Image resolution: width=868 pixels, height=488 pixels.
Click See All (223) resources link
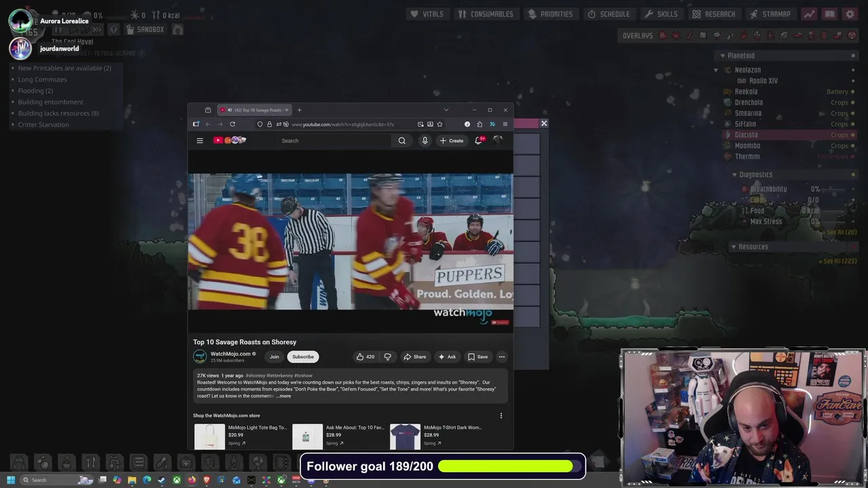click(838, 261)
